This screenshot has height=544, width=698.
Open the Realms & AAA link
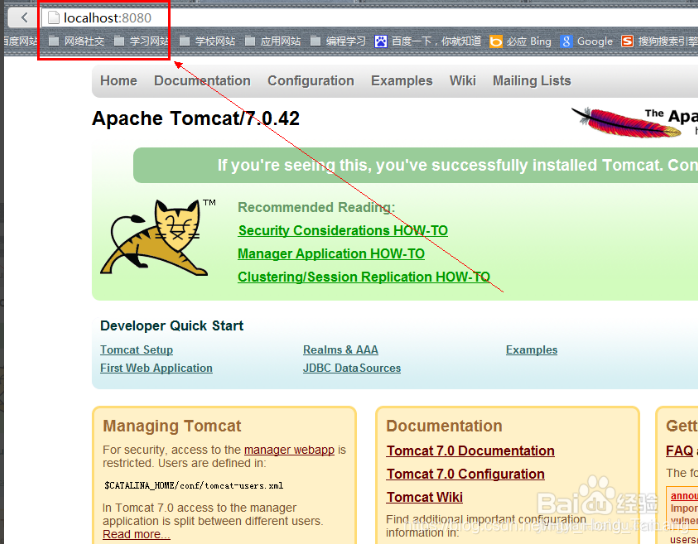tap(341, 350)
